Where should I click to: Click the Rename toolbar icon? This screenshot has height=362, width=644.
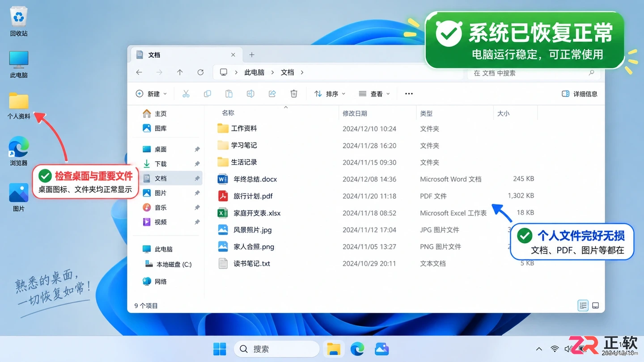tap(250, 94)
